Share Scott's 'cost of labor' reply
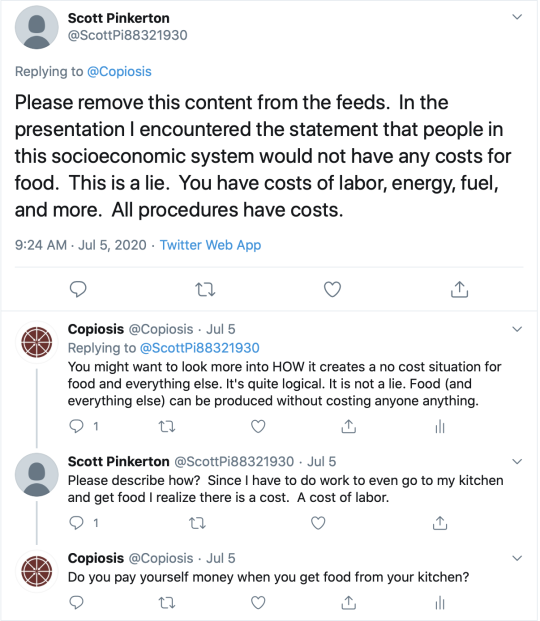 [440, 523]
